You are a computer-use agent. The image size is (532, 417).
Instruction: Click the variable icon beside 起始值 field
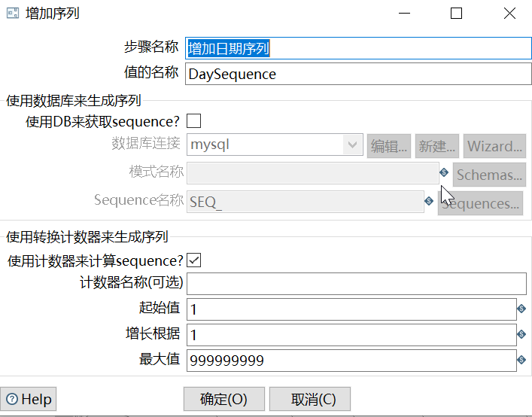tap(521, 309)
